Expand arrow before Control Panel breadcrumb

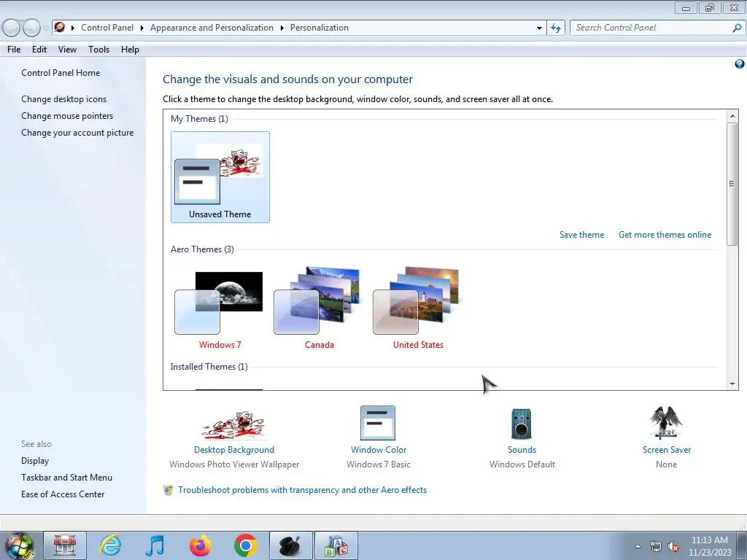point(73,28)
